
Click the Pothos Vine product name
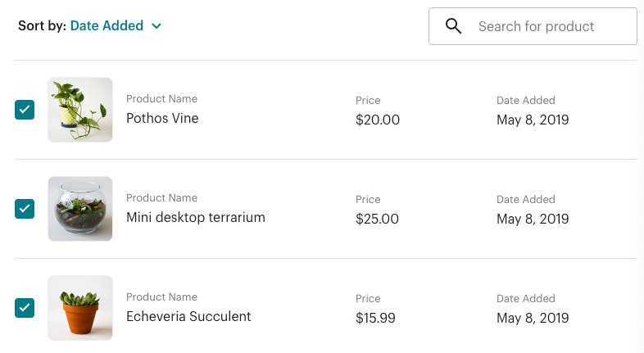tap(162, 118)
